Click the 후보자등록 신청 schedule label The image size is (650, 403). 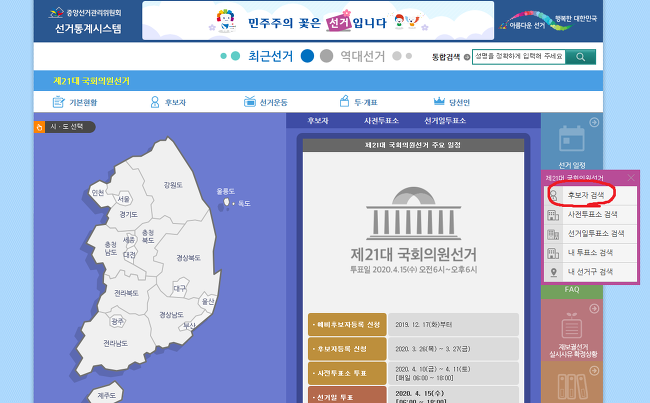coord(347,349)
